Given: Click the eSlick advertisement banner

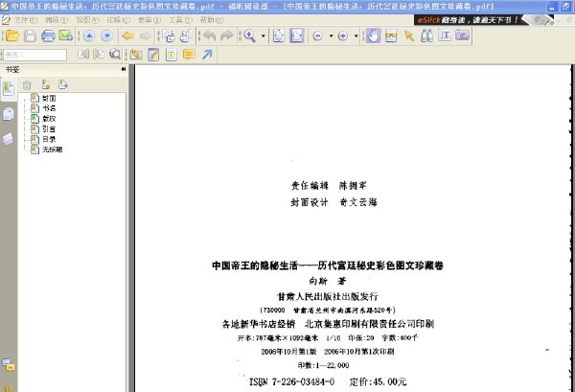Looking at the screenshot, I should (484, 20).
